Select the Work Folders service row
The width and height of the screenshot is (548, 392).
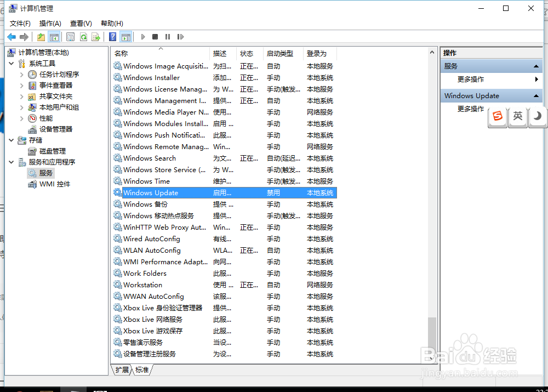point(224,274)
